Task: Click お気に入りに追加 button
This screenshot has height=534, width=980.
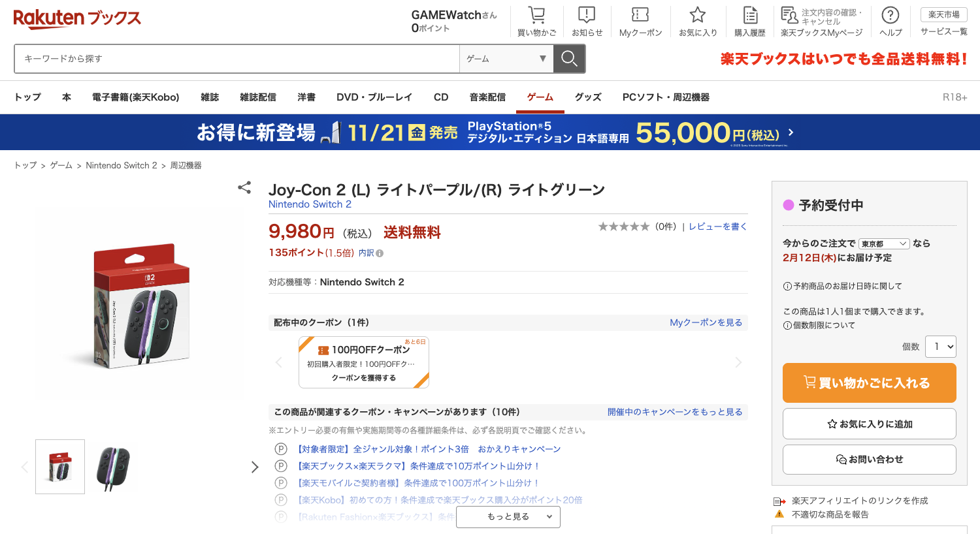Action: tap(870, 424)
